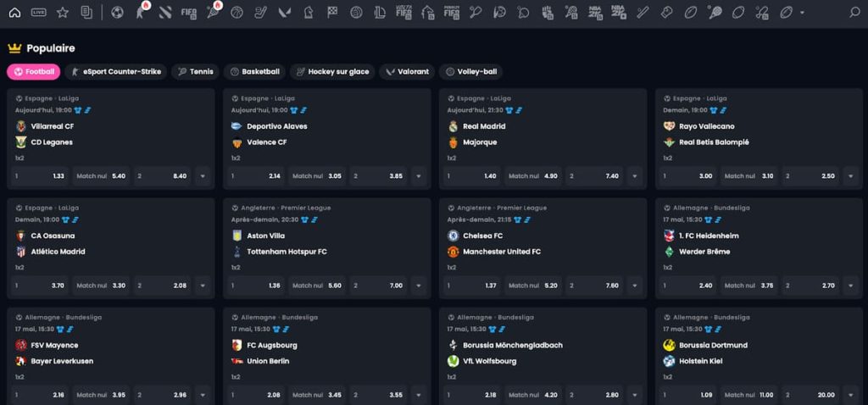Expand more markets for Real Madrid match

pyautogui.click(x=634, y=176)
